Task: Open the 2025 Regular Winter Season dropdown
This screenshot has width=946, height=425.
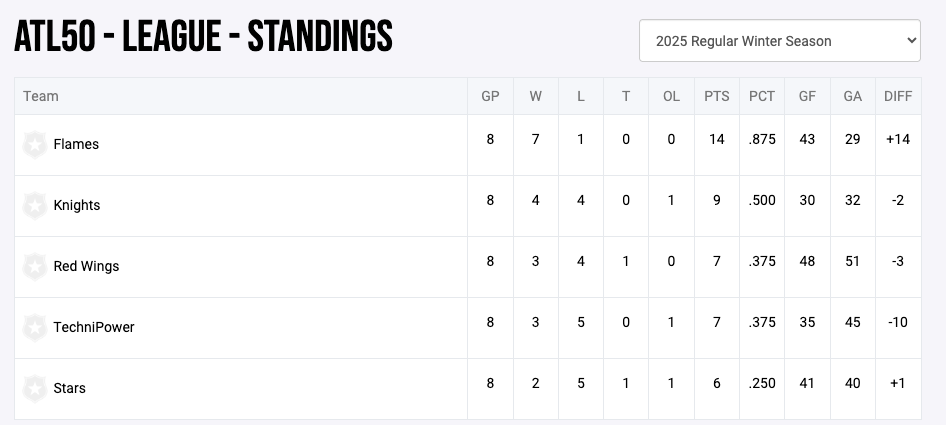Action: pos(779,41)
